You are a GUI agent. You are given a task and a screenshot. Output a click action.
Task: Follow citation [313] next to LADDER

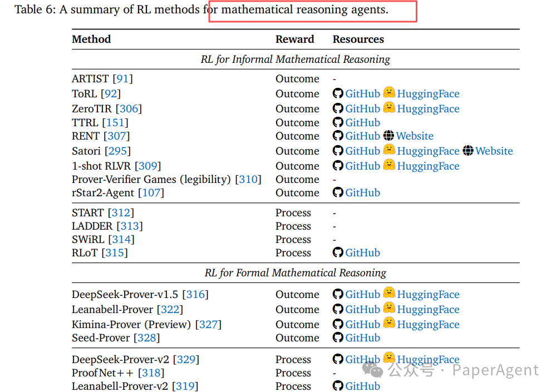coord(130,226)
